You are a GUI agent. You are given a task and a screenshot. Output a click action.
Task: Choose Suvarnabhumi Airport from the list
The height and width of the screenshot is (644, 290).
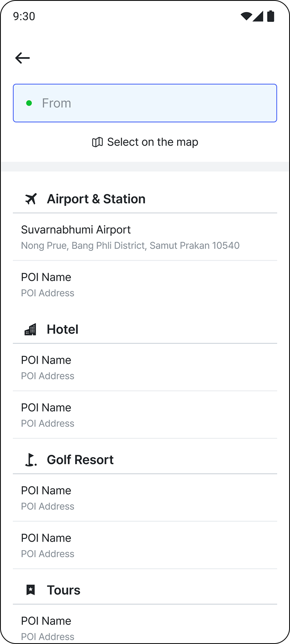click(x=145, y=237)
